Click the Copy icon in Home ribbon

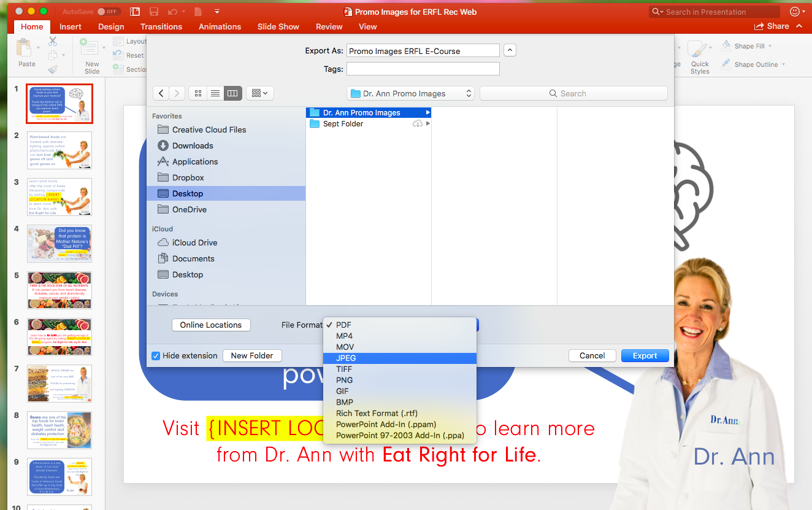point(53,56)
